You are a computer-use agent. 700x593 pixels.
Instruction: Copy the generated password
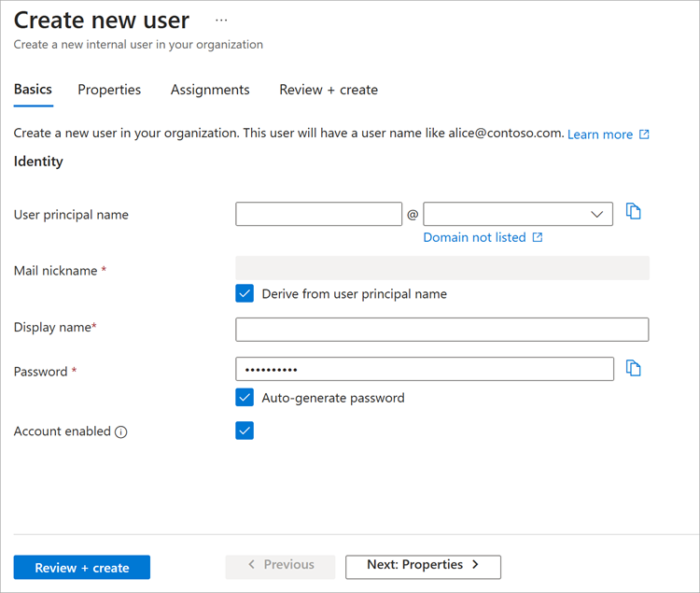[634, 369]
